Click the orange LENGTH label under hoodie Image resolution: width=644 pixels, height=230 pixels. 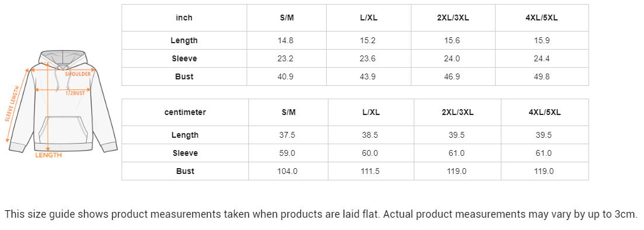click(x=49, y=155)
